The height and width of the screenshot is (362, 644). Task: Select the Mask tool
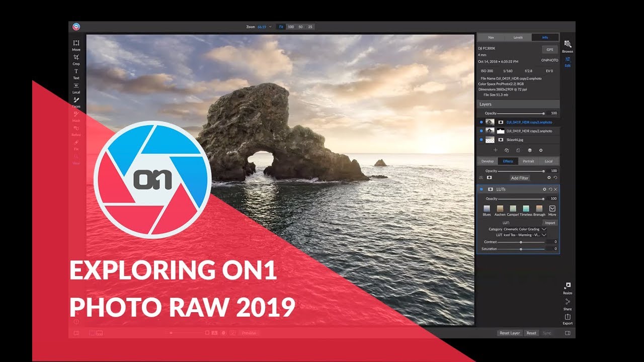(x=76, y=116)
